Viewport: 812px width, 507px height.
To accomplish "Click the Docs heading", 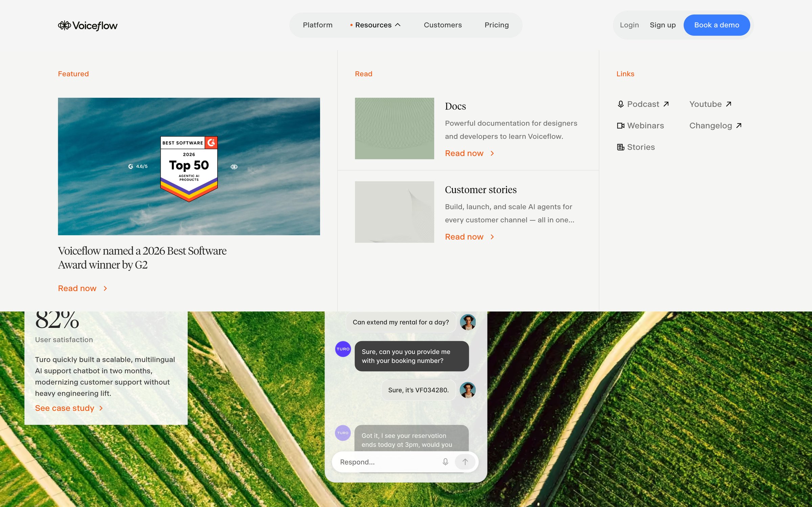I will (x=455, y=106).
